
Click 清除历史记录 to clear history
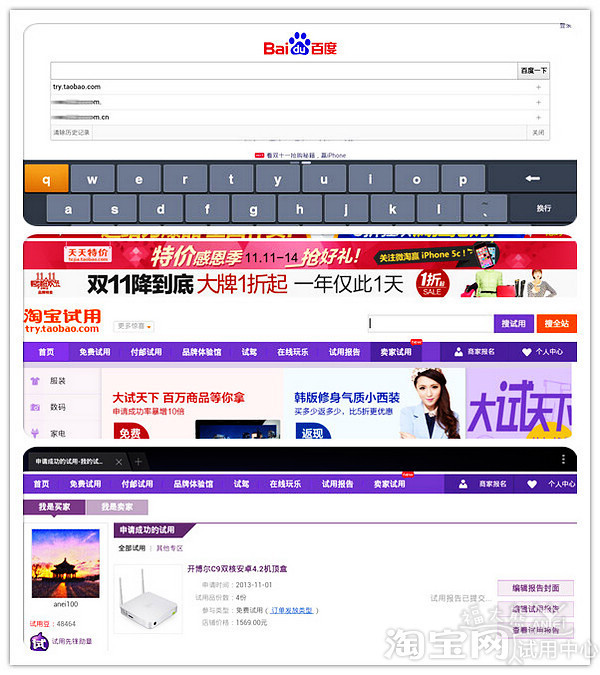pyautogui.click(x=71, y=133)
